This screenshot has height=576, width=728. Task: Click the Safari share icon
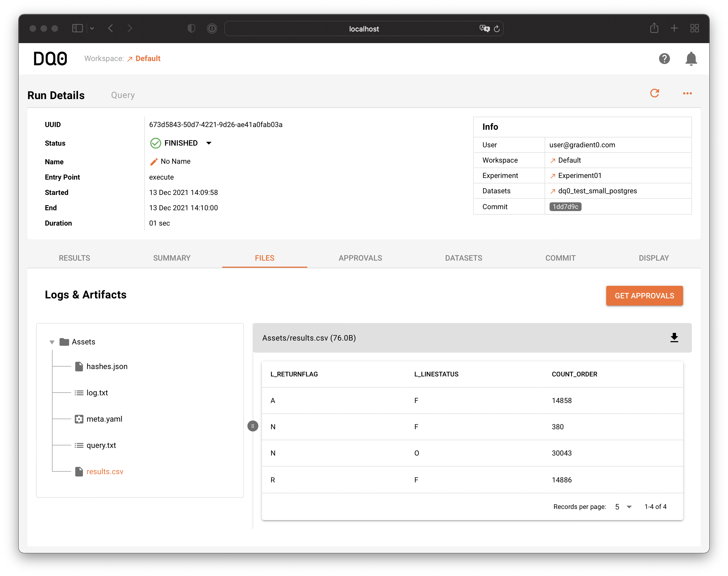point(654,28)
